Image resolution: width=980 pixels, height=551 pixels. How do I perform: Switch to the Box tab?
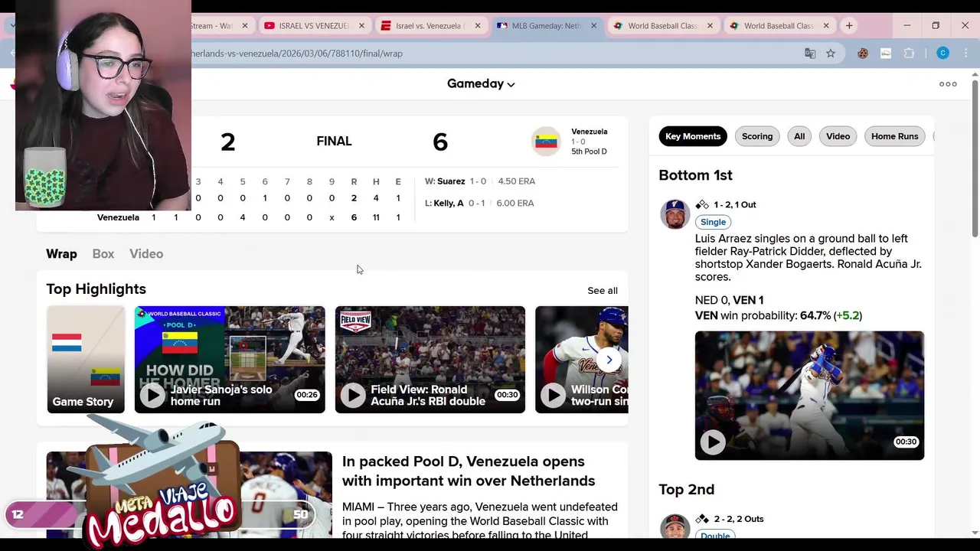pyautogui.click(x=103, y=254)
